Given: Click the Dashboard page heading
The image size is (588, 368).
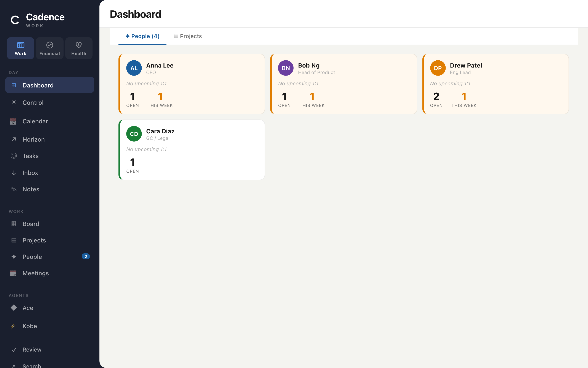Looking at the screenshot, I should point(136,14).
